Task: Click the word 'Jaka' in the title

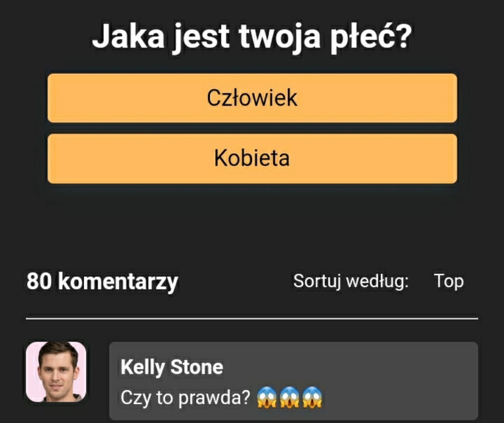Action: tap(128, 37)
